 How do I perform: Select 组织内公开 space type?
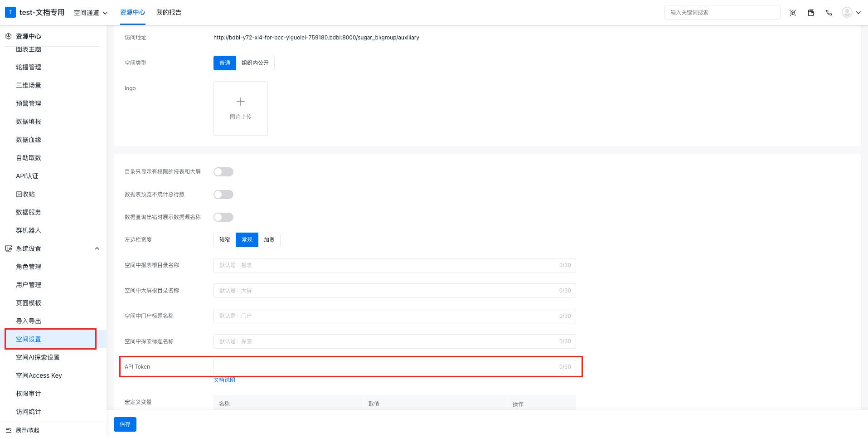pyautogui.click(x=255, y=63)
